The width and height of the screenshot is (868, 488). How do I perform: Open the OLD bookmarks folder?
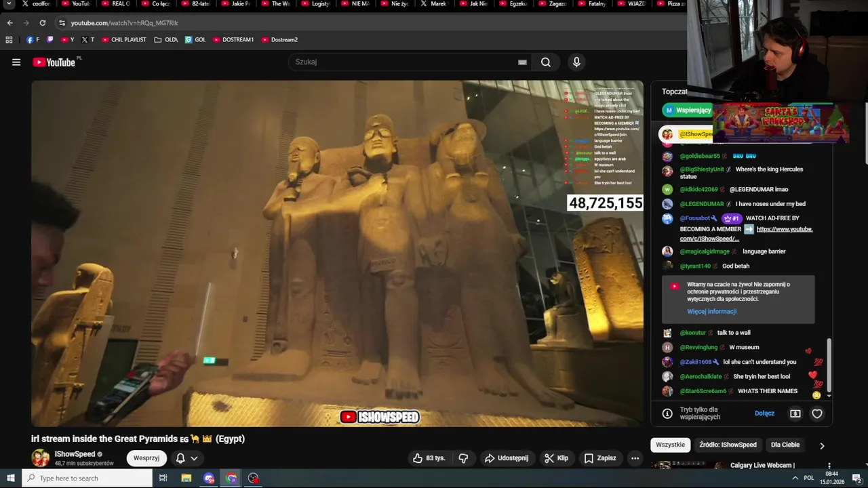166,40
